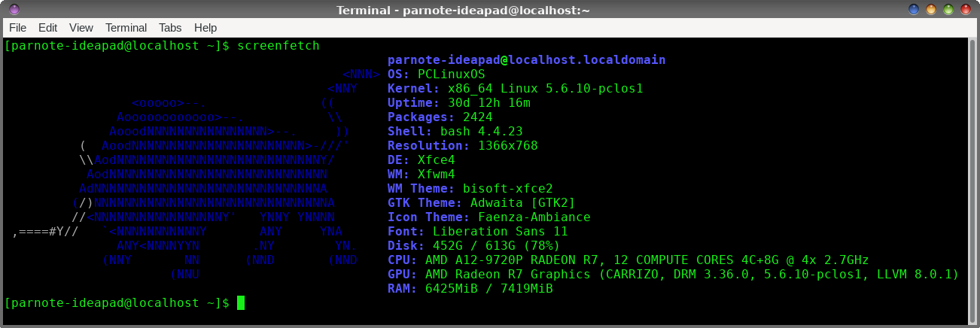Click the 'Icon Theme: Faenza-Ambiance' line
Image resolution: width=980 pixels, height=328 pixels.
489,217
